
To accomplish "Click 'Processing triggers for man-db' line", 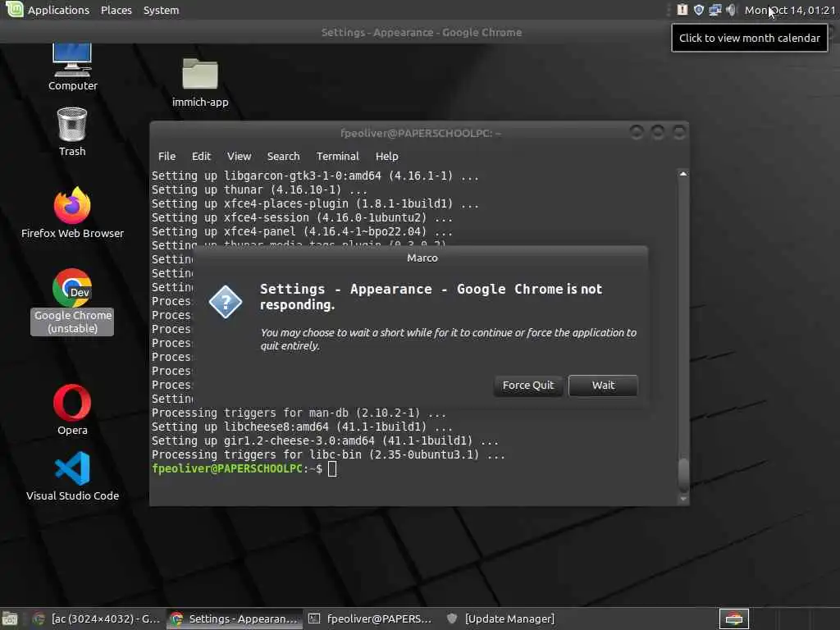I will pyautogui.click(x=299, y=413).
